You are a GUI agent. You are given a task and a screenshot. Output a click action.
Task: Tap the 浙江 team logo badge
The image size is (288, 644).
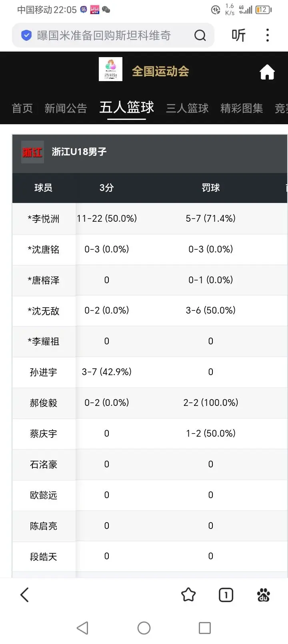tap(32, 152)
